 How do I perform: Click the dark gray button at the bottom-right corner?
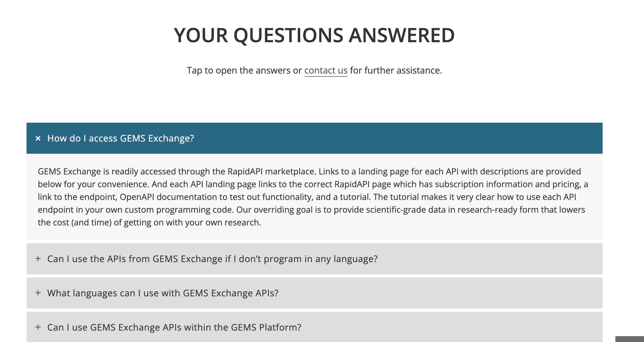629,339
